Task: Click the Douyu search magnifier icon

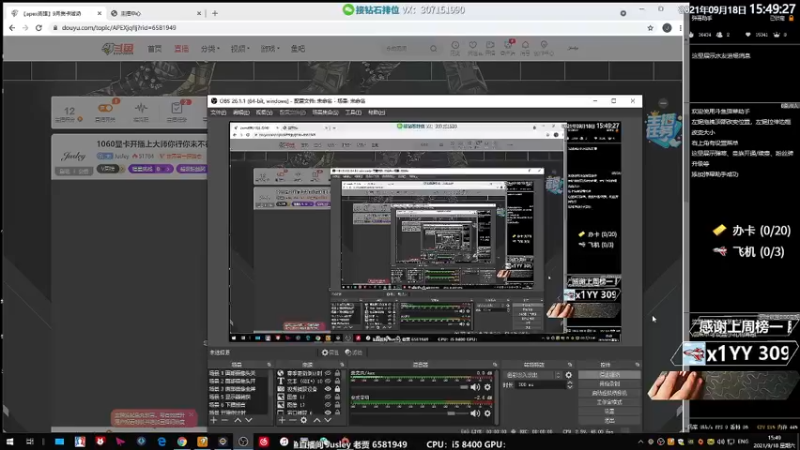Action: pos(433,48)
